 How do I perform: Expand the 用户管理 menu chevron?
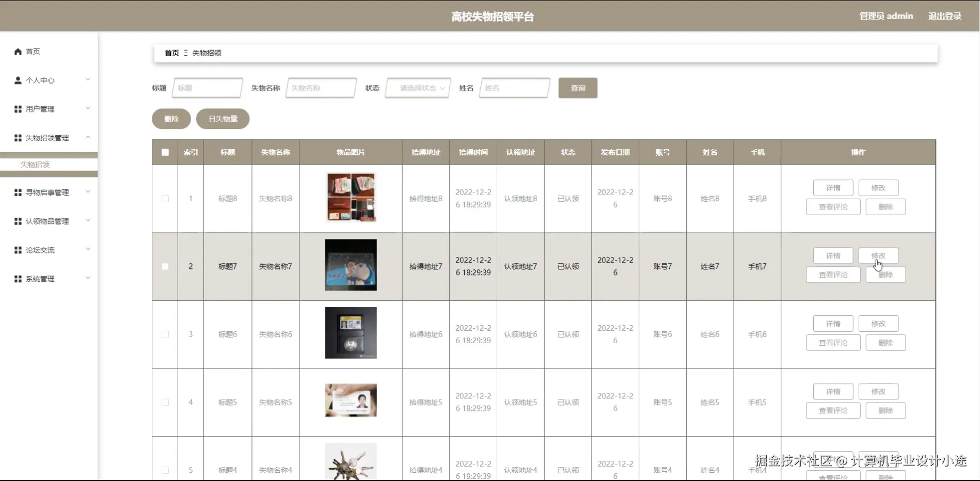click(x=88, y=108)
